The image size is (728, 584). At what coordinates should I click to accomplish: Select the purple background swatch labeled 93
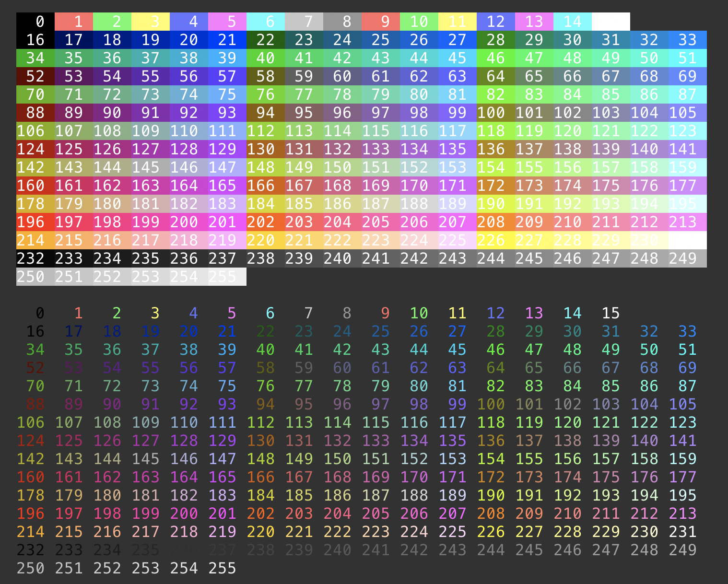click(x=227, y=113)
